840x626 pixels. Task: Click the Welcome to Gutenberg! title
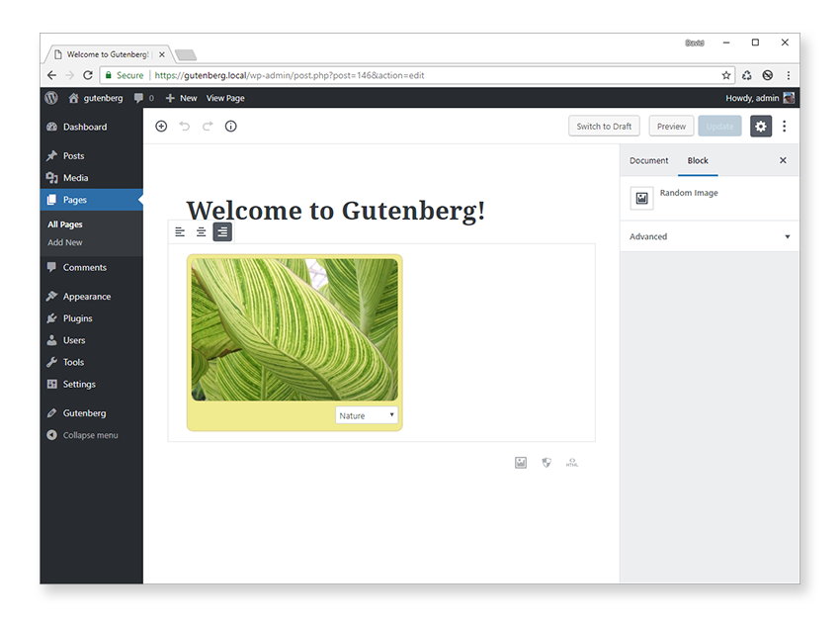336,210
